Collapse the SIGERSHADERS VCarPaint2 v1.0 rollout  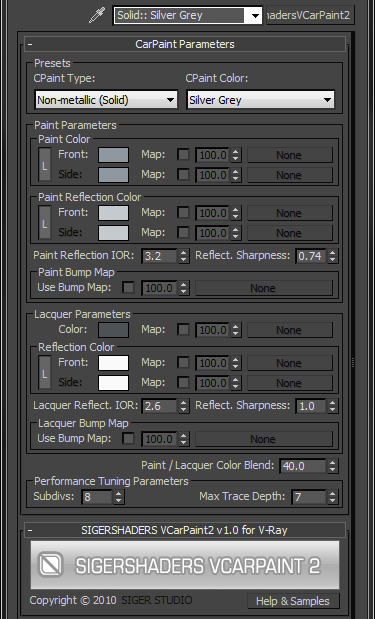pyautogui.click(x=185, y=530)
